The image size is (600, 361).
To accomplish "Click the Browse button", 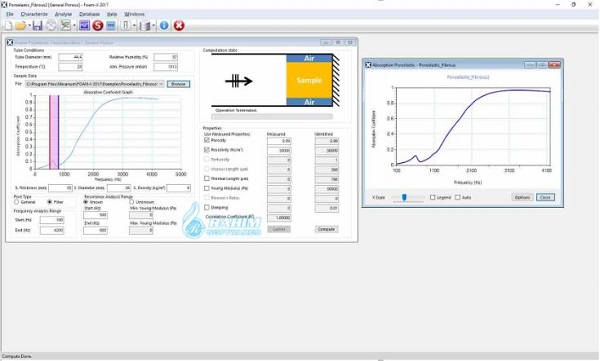I will click(x=178, y=84).
